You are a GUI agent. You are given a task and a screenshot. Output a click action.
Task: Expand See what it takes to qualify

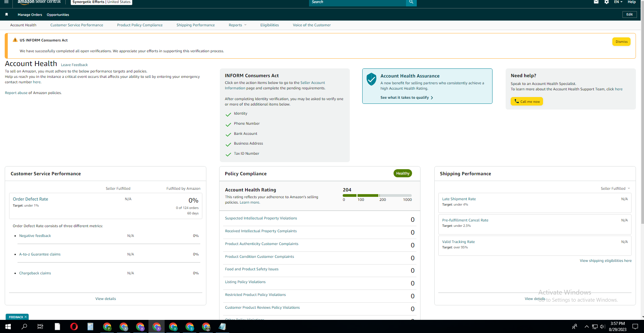coord(407,97)
